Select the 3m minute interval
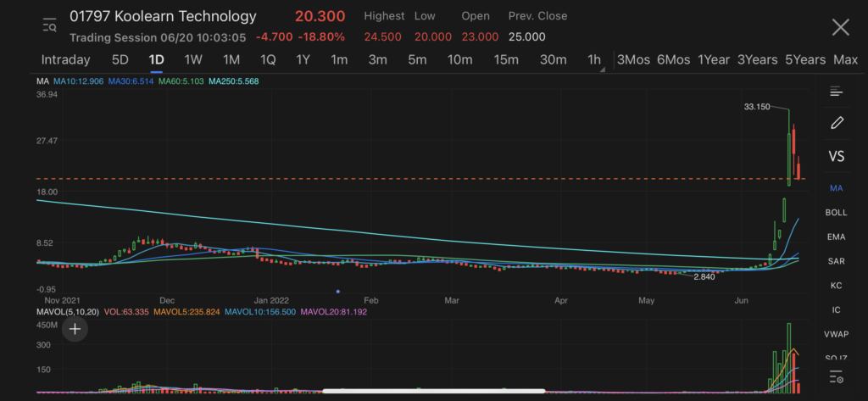 [377, 60]
